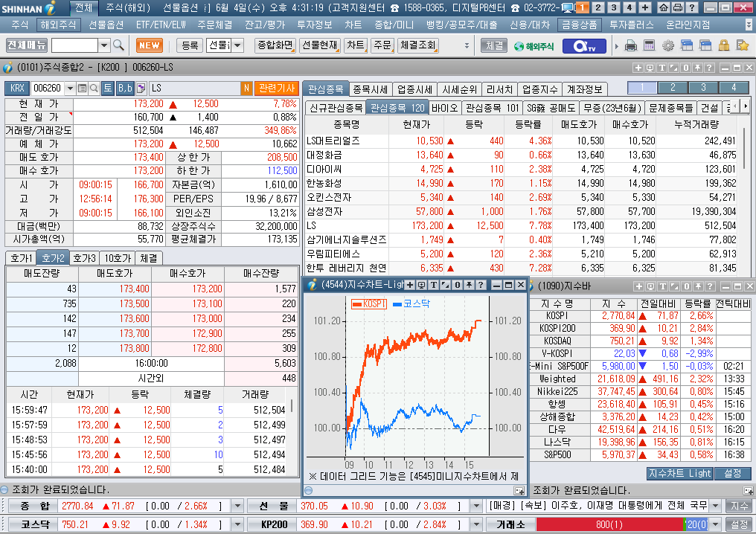The height and width of the screenshot is (534, 756).
Task: Select the 바이오 watchlist tab
Action: pos(444,108)
